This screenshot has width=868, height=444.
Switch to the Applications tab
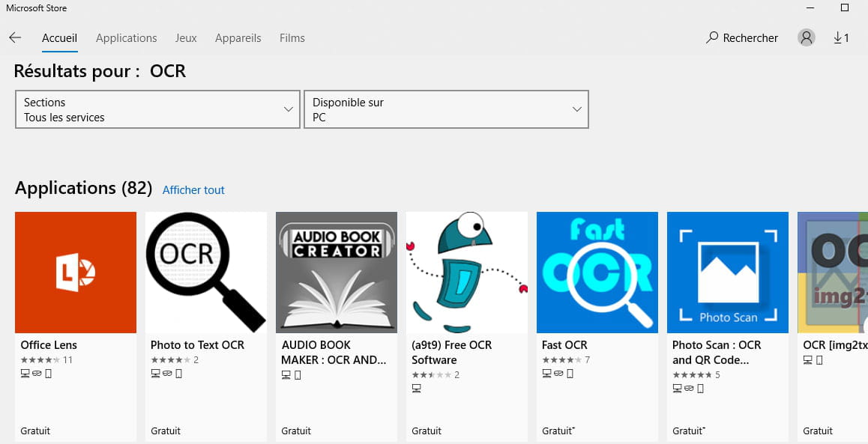click(126, 37)
